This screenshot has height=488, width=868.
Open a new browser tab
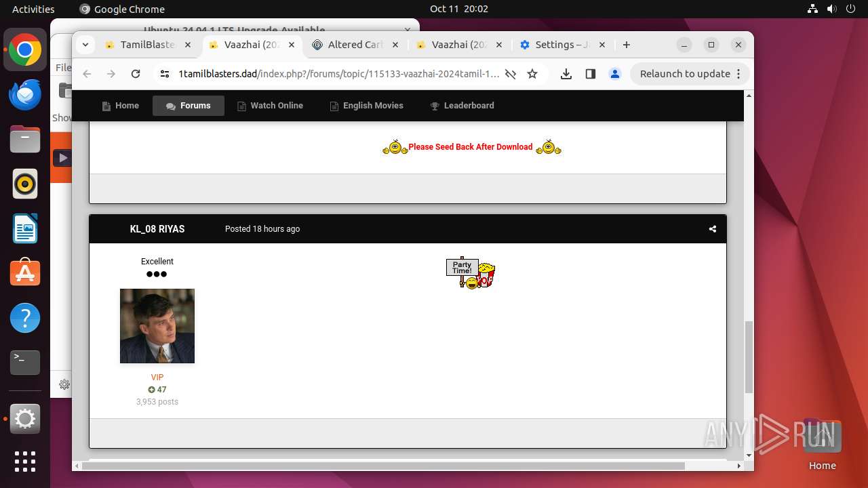(x=627, y=45)
